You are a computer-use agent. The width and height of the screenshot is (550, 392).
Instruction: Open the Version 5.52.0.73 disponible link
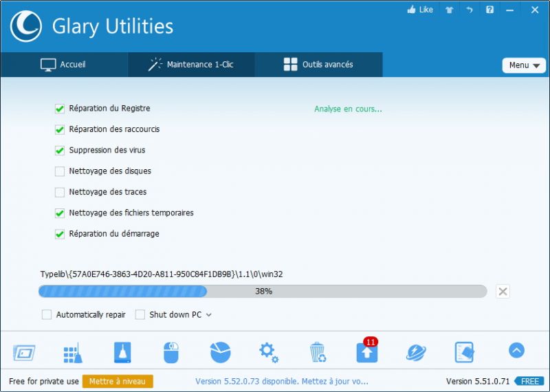coord(282,382)
